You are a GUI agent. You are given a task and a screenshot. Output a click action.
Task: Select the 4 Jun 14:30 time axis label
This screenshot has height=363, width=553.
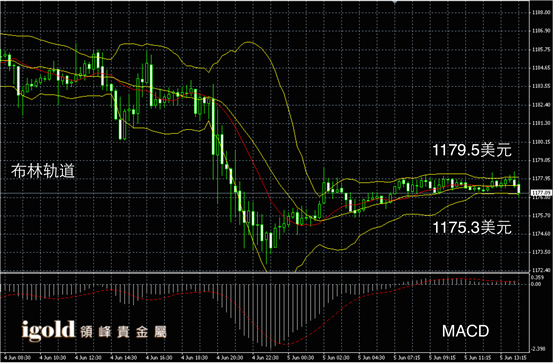point(124,358)
